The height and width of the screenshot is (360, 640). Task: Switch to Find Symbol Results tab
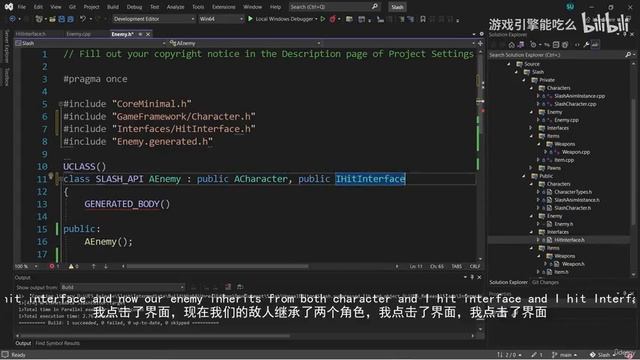click(x=58, y=343)
